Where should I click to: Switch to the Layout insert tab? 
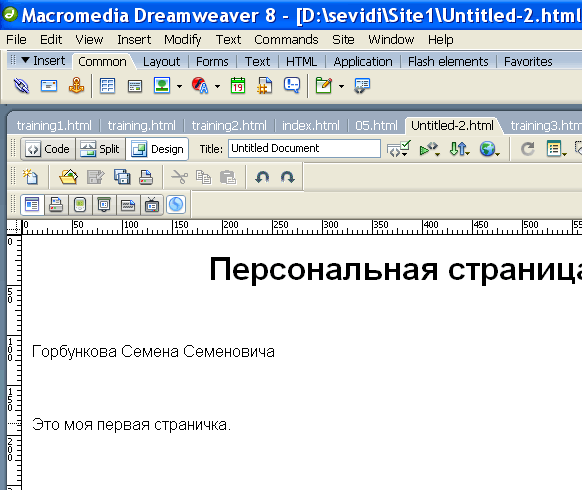tap(161, 62)
